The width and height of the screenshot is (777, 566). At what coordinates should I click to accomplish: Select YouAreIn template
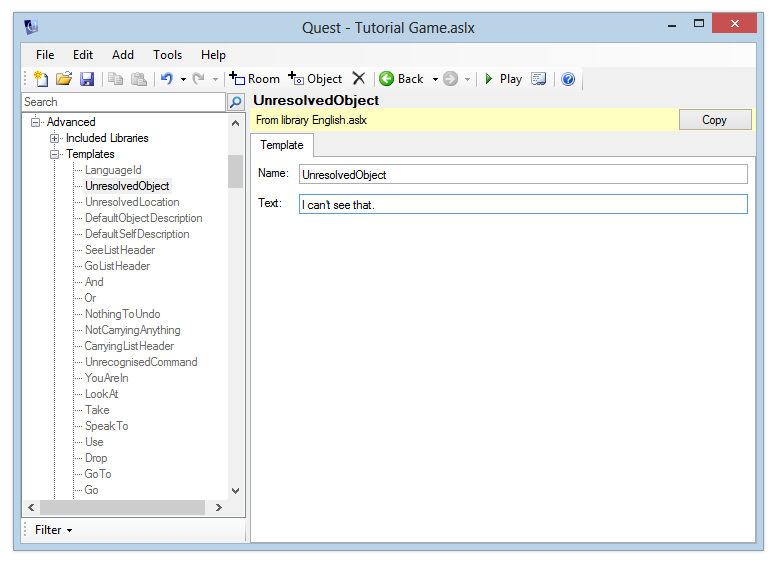coord(107,378)
